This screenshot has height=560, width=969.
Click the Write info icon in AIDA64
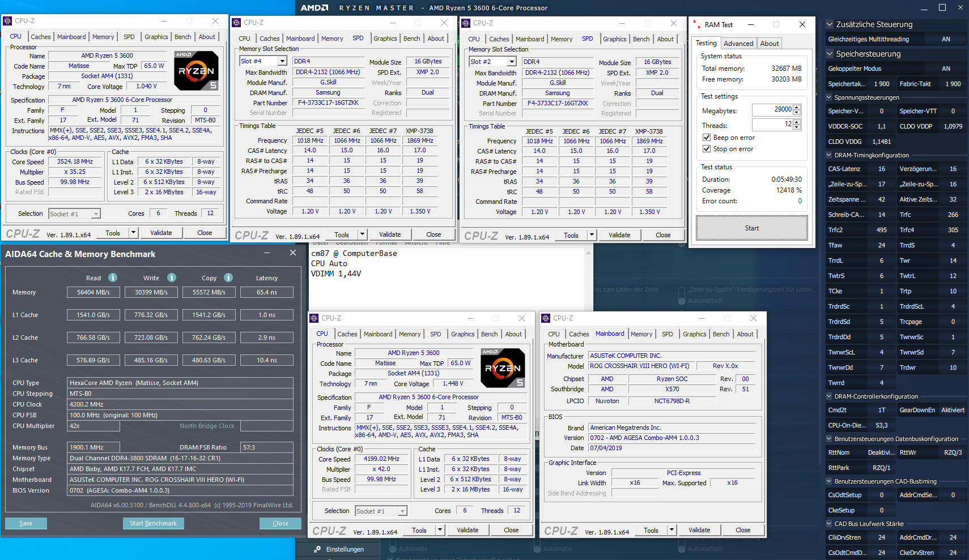[x=172, y=277]
